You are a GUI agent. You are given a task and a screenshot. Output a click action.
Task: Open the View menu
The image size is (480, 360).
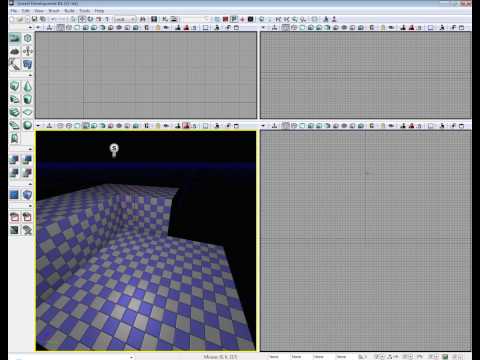pyautogui.click(x=39, y=11)
